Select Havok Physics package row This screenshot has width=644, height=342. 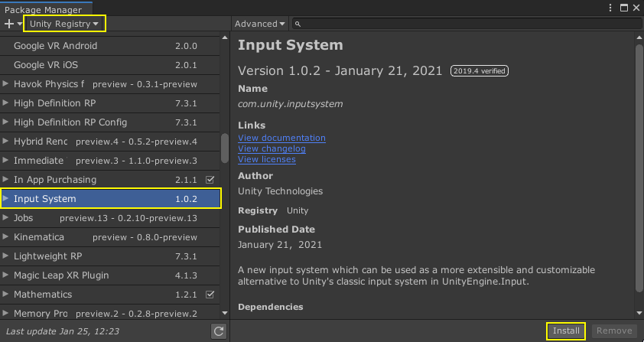tap(109, 84)
